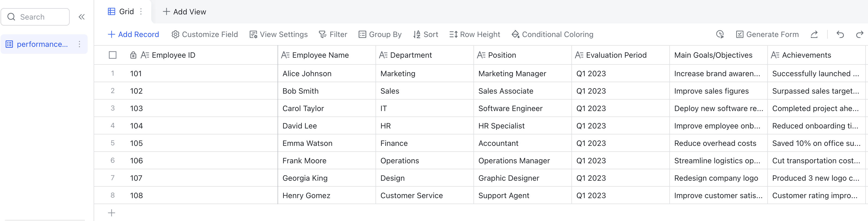Open the Filter options
This screenshot has height=221, width=868.
(x=333, y=34)
